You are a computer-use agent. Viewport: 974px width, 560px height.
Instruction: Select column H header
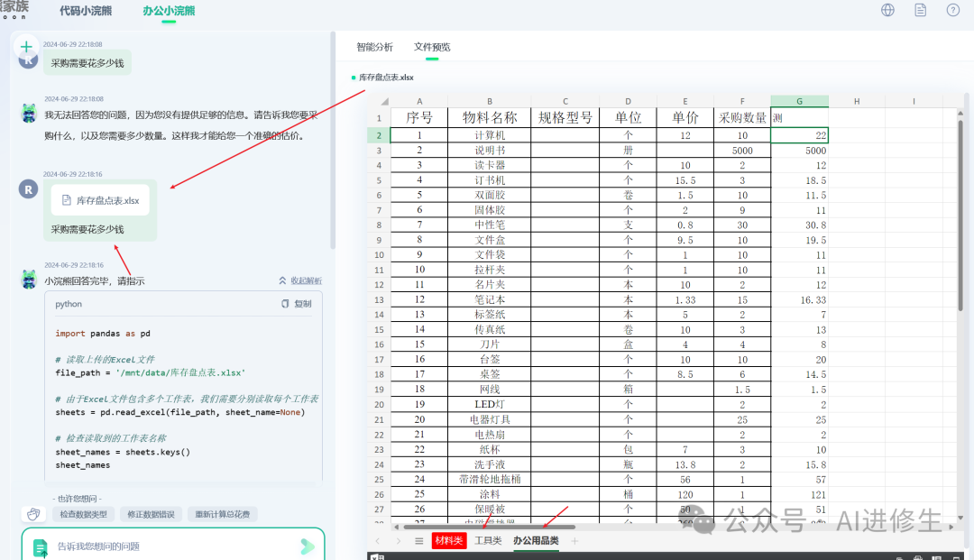pyautogui.click(x=857, y=101)
